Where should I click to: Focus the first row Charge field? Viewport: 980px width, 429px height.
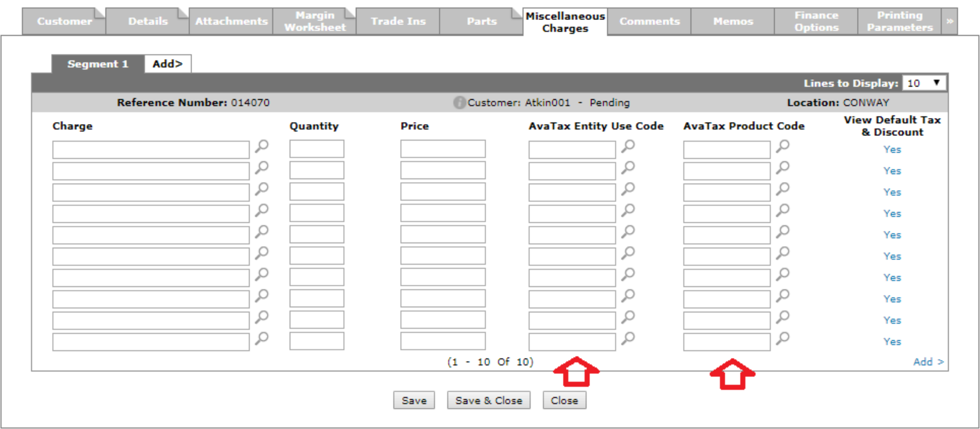coord(151,149)
